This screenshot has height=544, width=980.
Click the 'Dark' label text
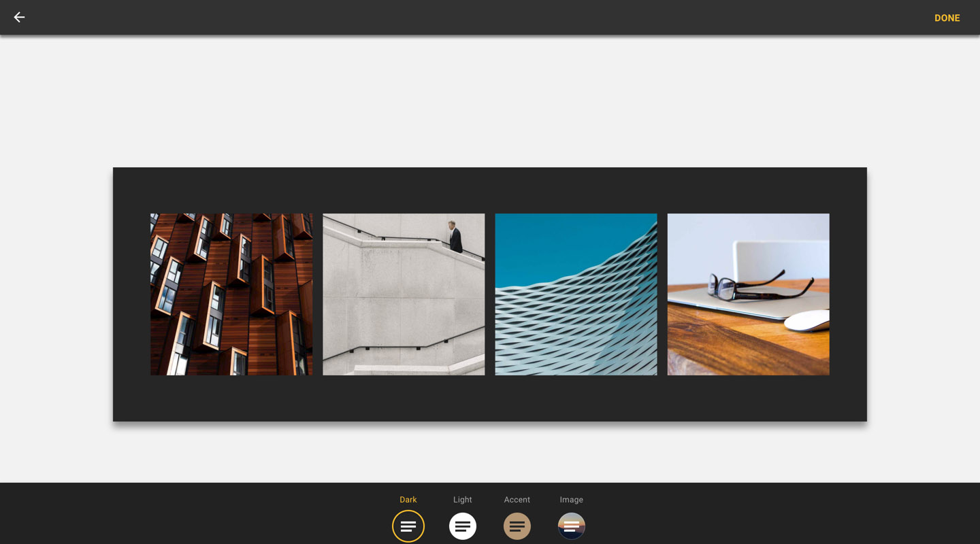tap(408, 499)
